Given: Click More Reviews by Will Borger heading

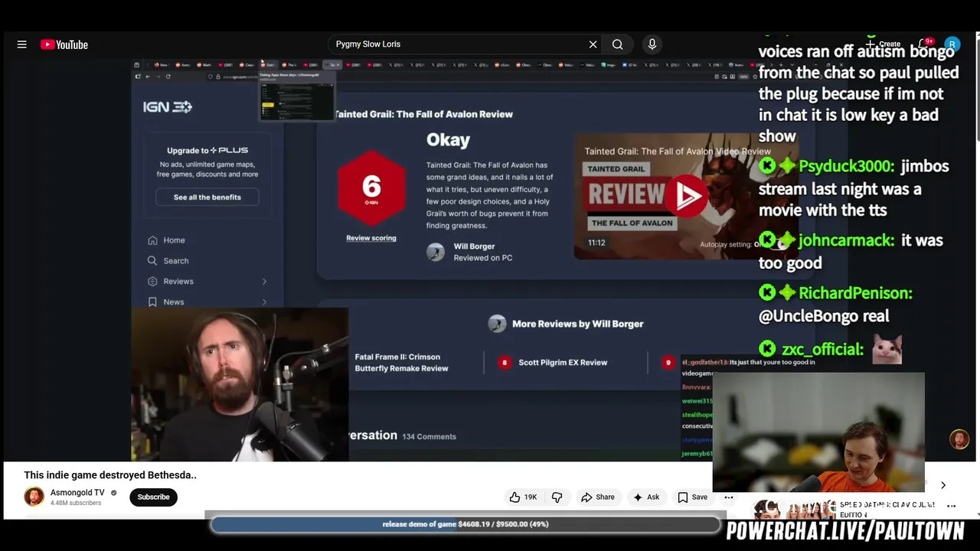Looking at the screenshot, I should pyautogui.click(x=577, y=324).
